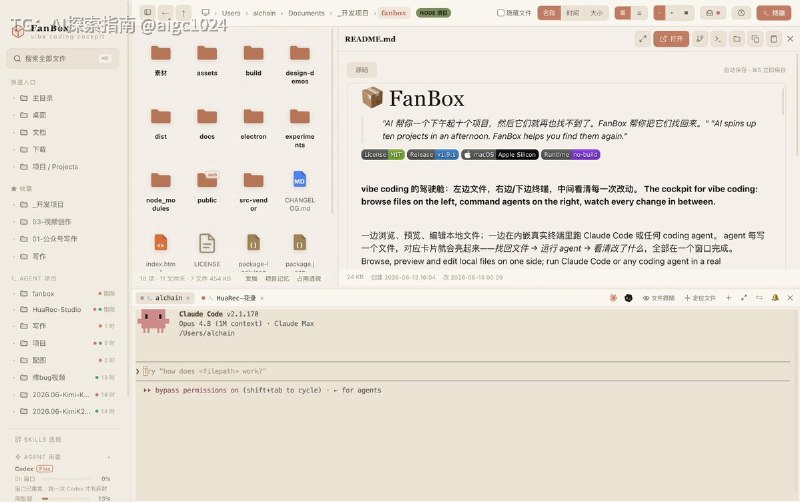
Task: Open terminal from README header icon
Action: point(718,39)
